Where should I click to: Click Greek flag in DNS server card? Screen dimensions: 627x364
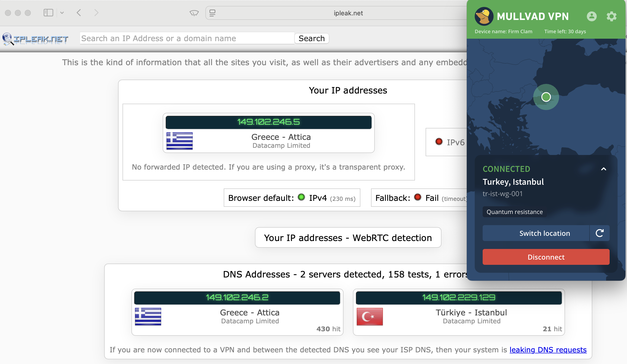[148, 316]
